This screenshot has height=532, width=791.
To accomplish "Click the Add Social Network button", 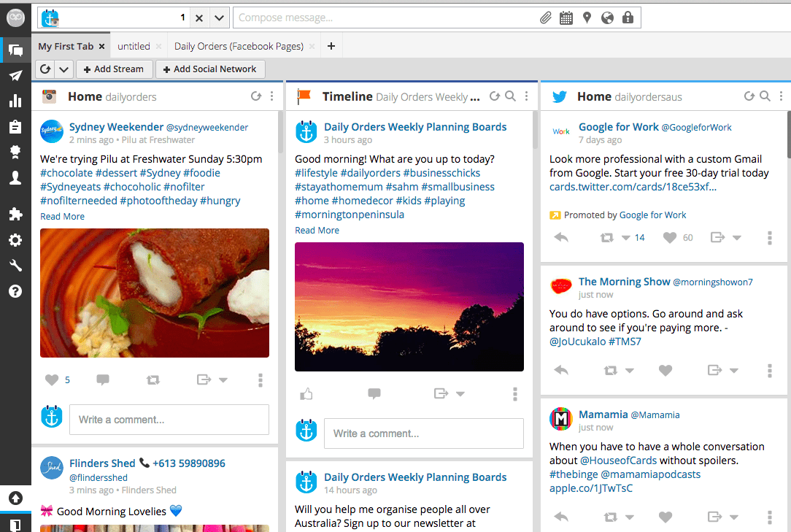I will pos(209,69).
